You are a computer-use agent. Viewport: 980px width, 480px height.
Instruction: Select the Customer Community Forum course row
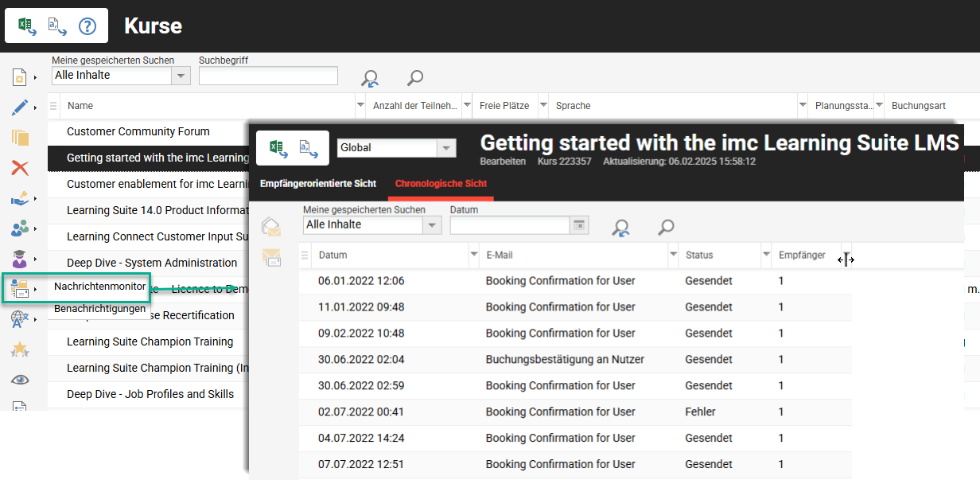coord(138,132)
